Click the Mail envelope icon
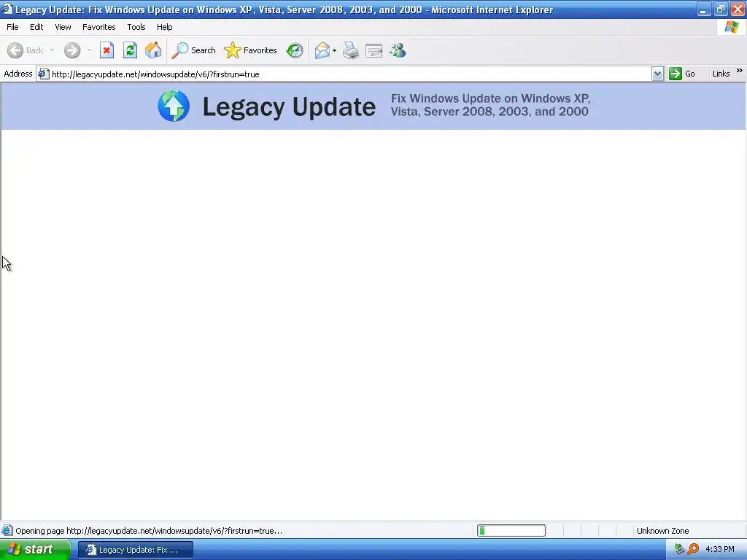The image size is (747, 560). point(322,50)
